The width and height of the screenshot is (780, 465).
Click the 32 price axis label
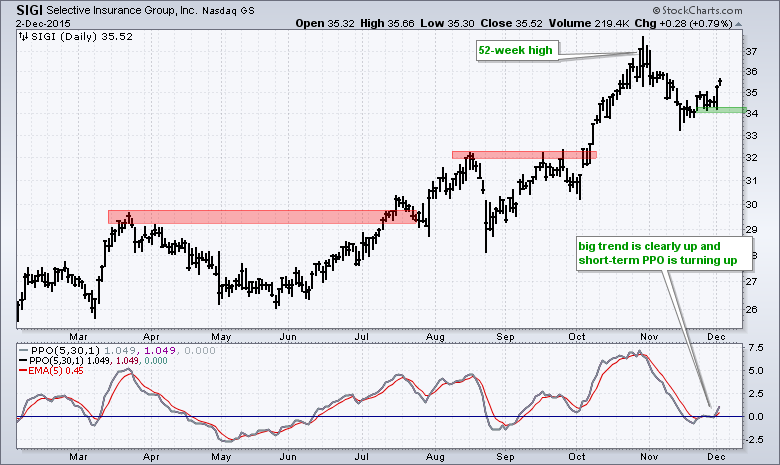coord(752,158)
